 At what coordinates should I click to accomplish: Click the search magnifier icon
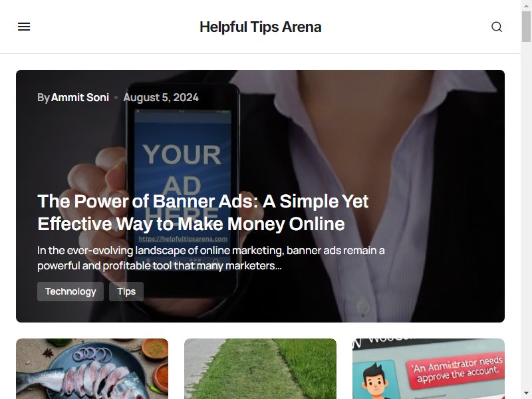[497, 27]
